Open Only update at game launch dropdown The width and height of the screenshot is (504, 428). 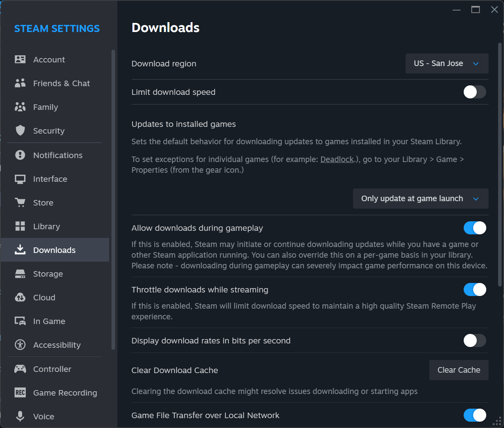tap(421, 198)
